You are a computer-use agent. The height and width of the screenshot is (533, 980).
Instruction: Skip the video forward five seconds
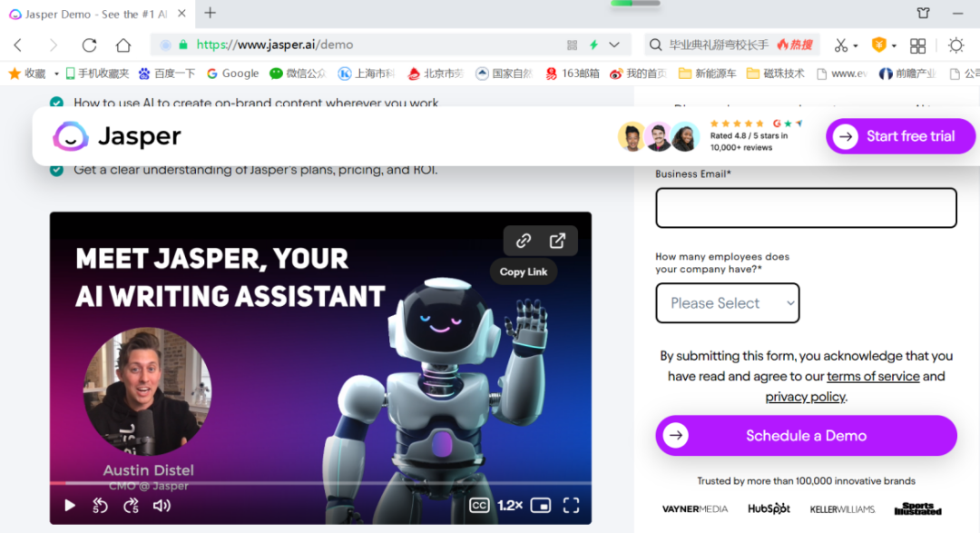(131, 506)
